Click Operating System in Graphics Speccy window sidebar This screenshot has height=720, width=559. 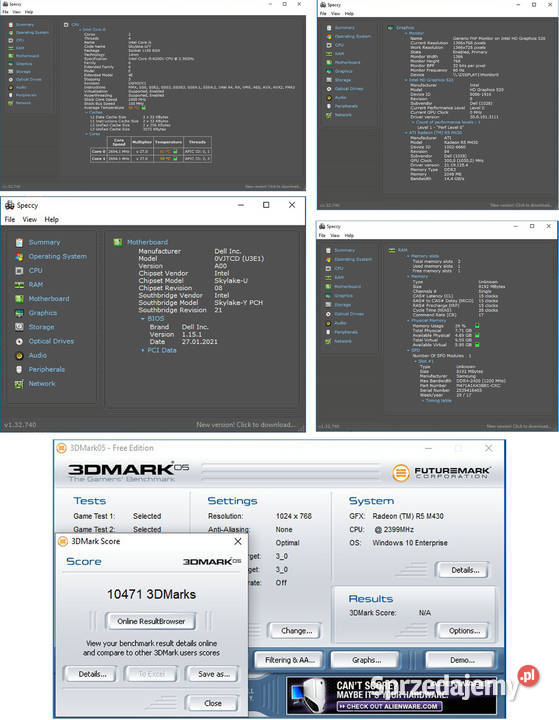tap(353, 36)
